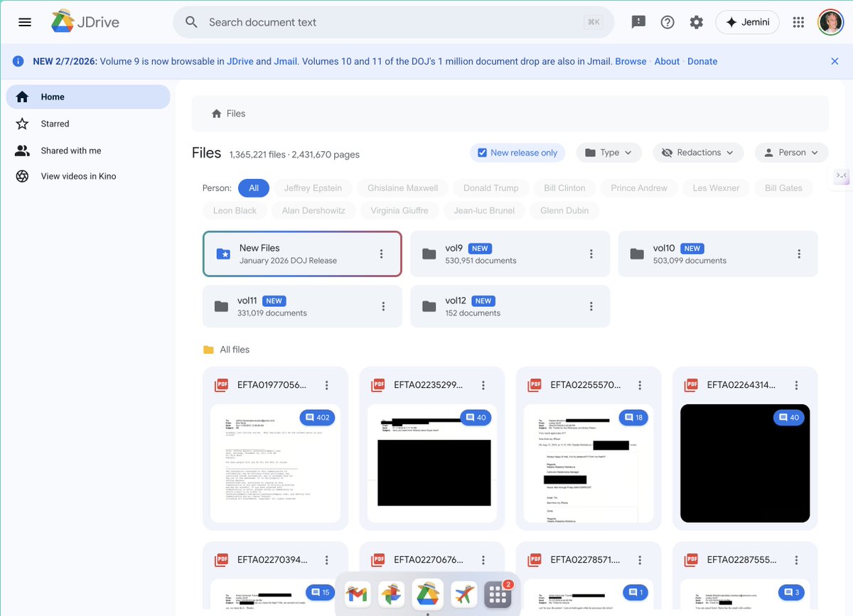This screenshot has height=616, width=853.
Task: Select the All person filter
Action: pos(254,188)
